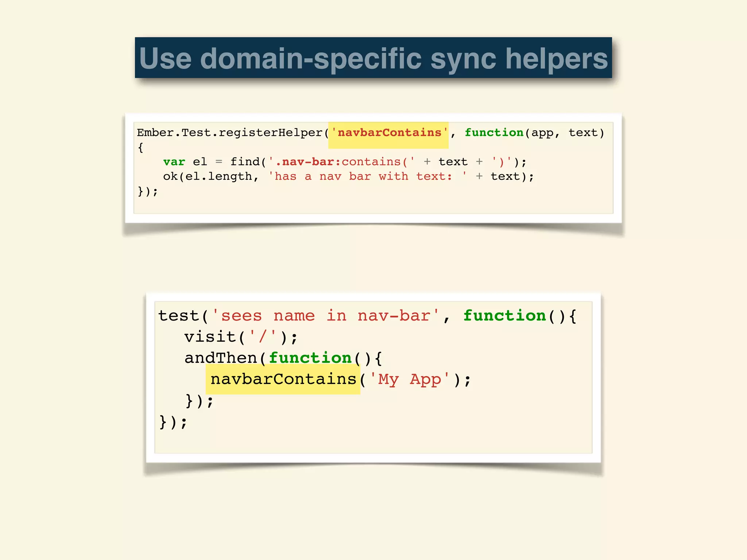Click the "visit('/');" line
Viewport: 747px width, 560px height.
[x=241, y=337]
